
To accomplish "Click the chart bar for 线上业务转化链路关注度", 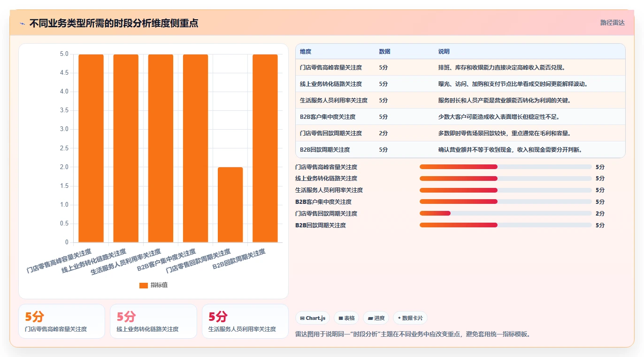I will [126, 148].
